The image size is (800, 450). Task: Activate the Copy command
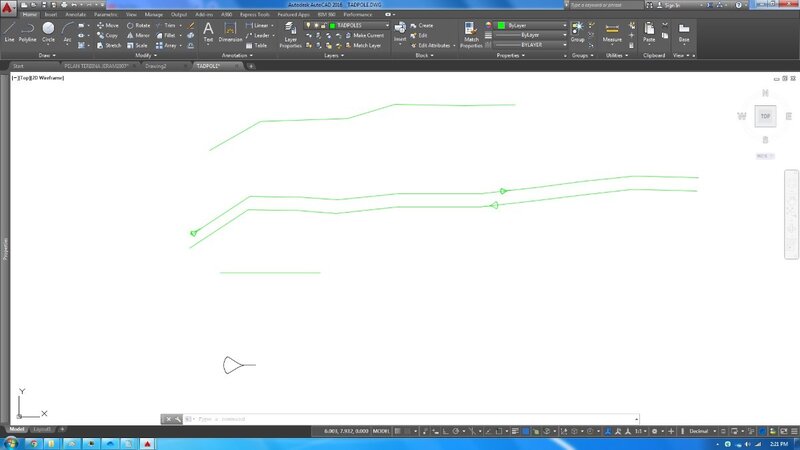coord(108,35)
